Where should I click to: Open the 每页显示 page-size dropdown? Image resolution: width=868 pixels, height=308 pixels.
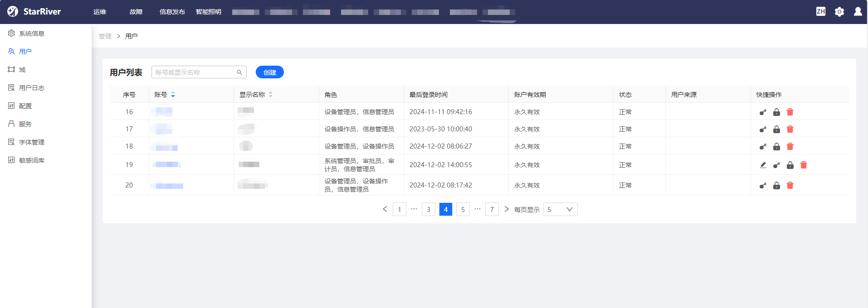tap(560, 209)
